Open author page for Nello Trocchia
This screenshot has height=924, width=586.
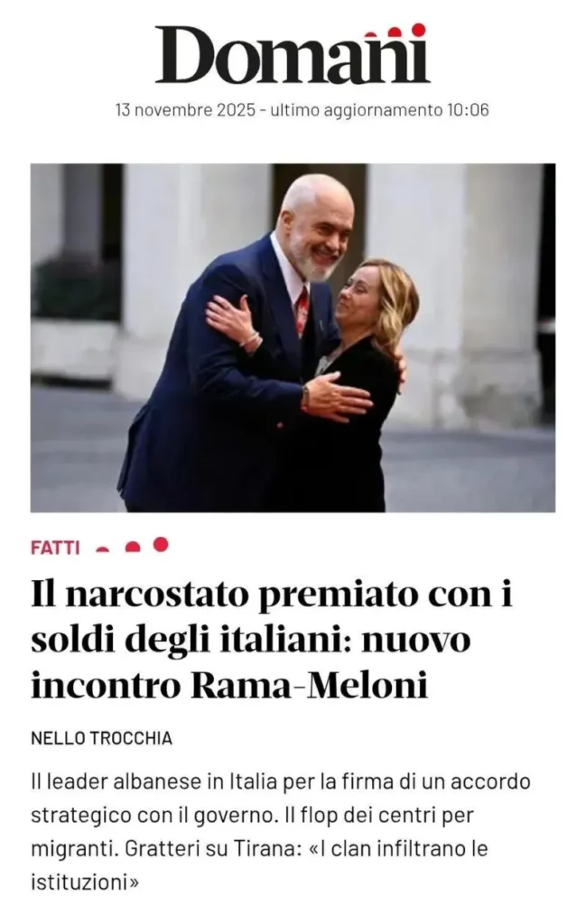point(101,738)
